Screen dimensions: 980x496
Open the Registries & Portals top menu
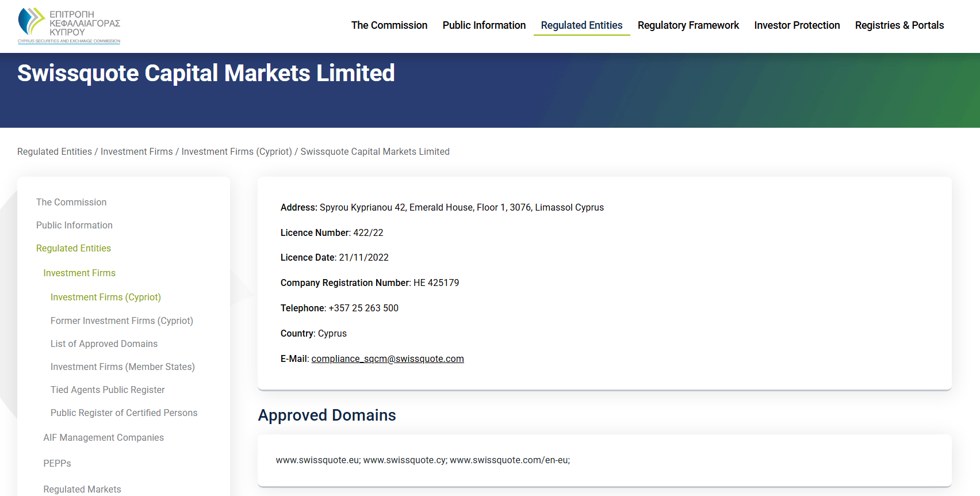(x=899, y=25)
